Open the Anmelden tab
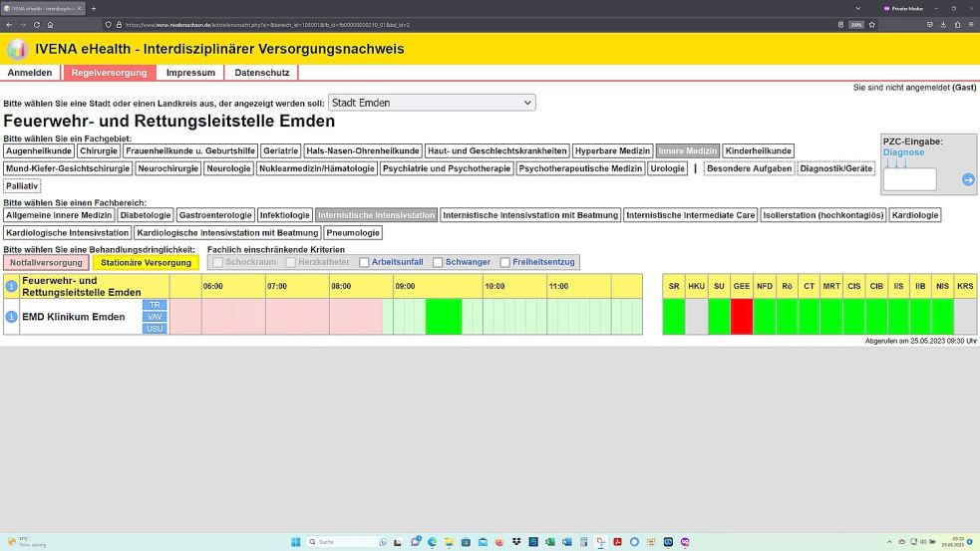Image resolution: width=980 pixels, height=551 pixels. tap(29, 73)
